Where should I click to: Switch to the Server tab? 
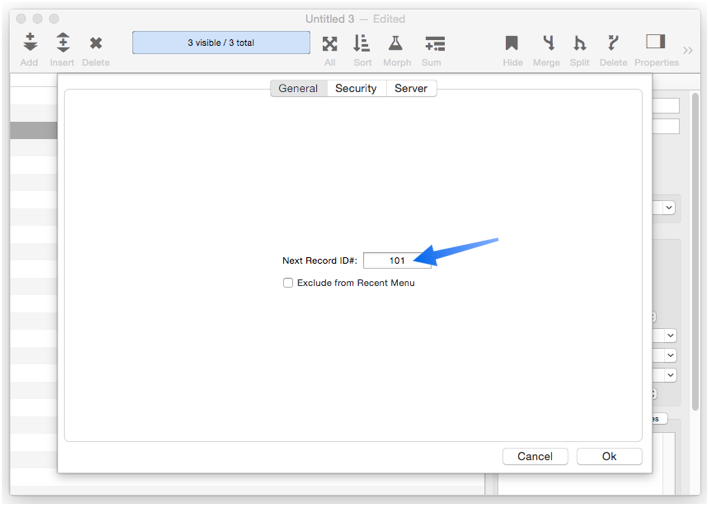click(411, 88)
